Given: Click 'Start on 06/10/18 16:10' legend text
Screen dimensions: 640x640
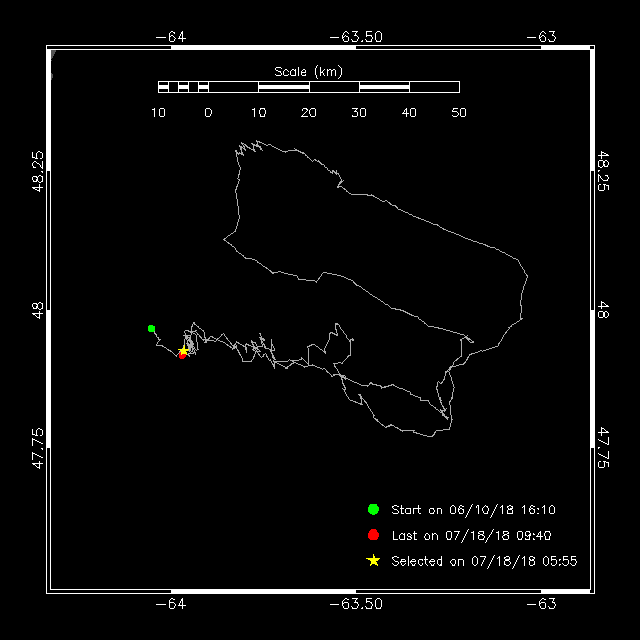Looking at the screenshot, I should [x=473, y=510].
